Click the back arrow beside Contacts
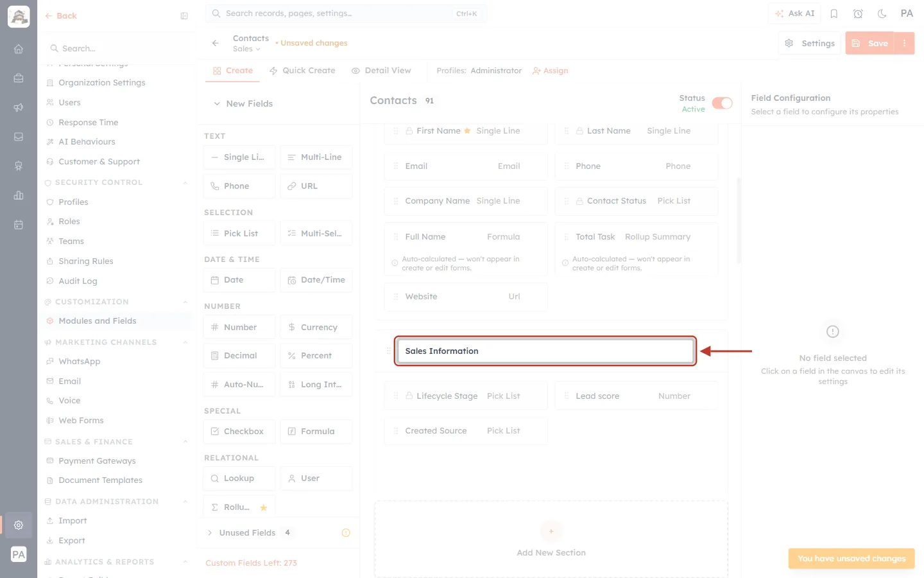 click(216, 43)
